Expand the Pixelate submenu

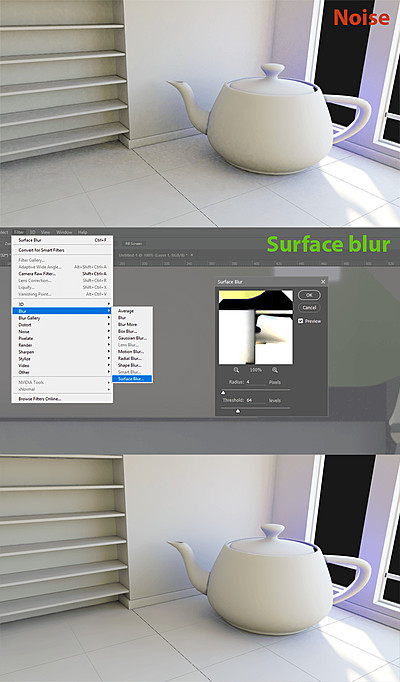(x=62, y=338)
